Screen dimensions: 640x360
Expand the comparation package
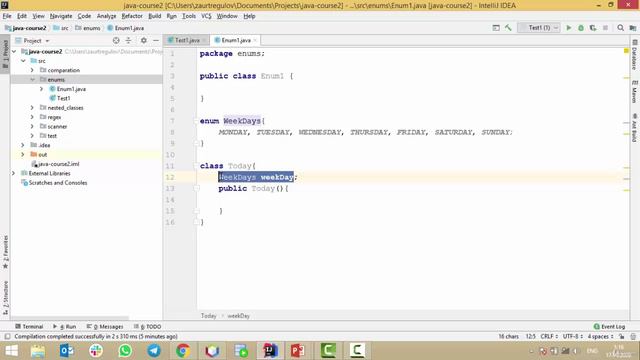click(x=33, y=70)
